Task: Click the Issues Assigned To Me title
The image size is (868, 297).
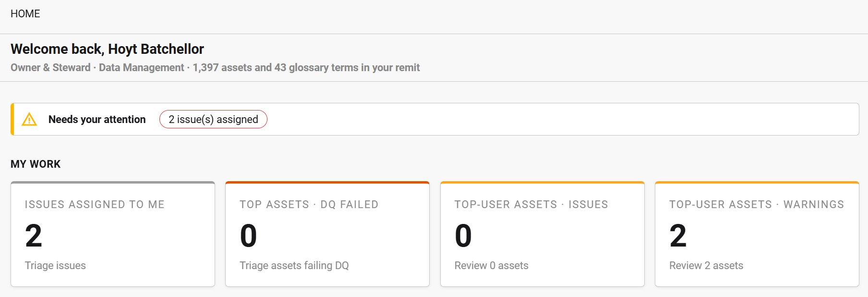Action: click(x=95, y=204)
